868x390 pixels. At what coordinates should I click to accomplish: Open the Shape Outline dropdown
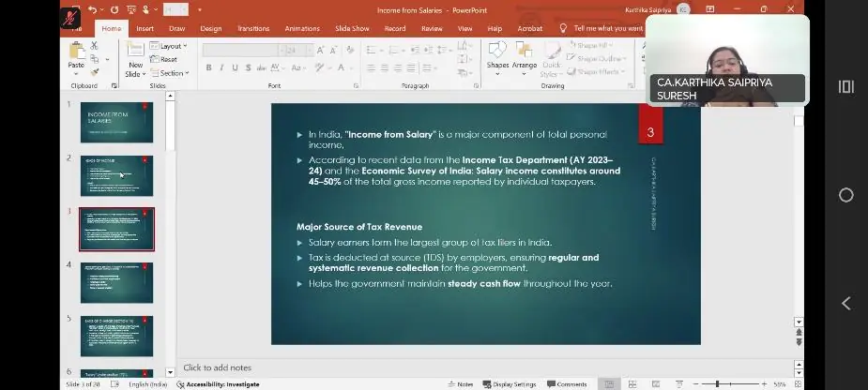[x=598, y=58]
